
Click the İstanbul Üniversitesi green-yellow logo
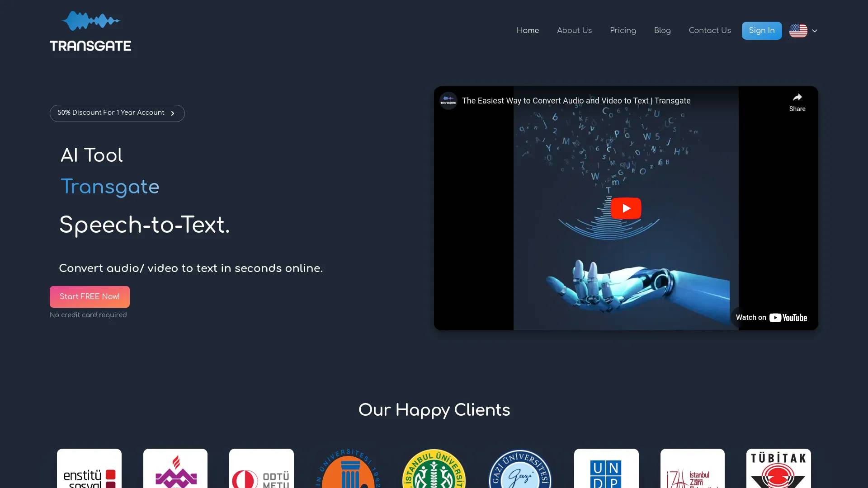point(434,469)
